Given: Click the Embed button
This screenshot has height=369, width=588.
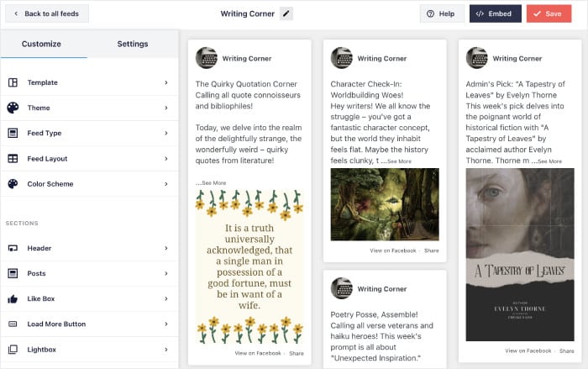Looking at the screenshot, I should (x=496, y=14).
